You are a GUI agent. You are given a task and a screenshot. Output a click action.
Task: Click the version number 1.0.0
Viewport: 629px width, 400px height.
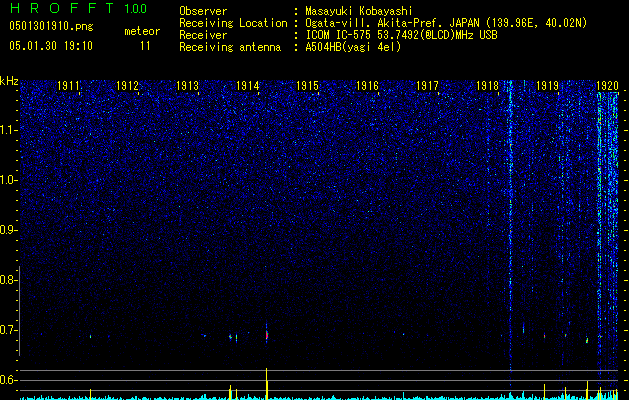pyautogui.click(x=136, y=8)
